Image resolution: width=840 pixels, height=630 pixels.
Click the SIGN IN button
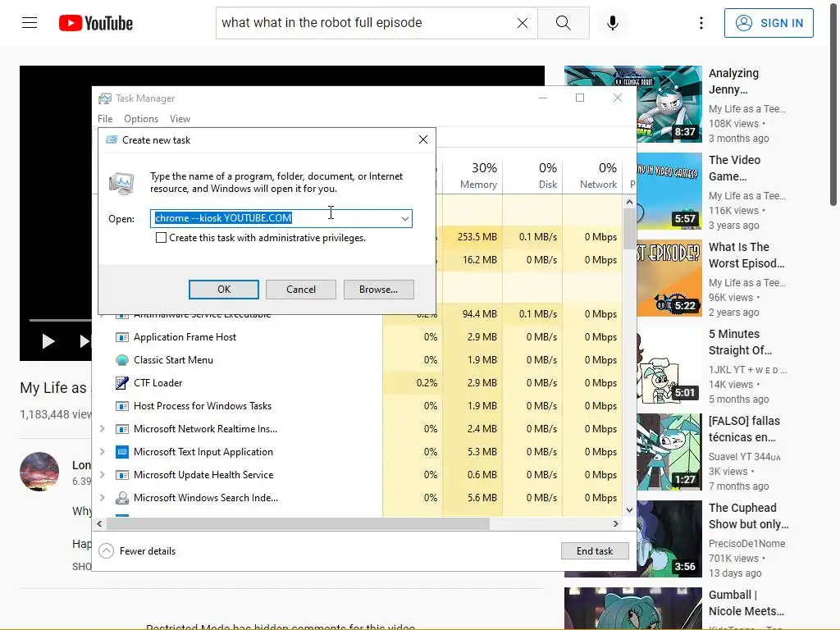(769, 23)
